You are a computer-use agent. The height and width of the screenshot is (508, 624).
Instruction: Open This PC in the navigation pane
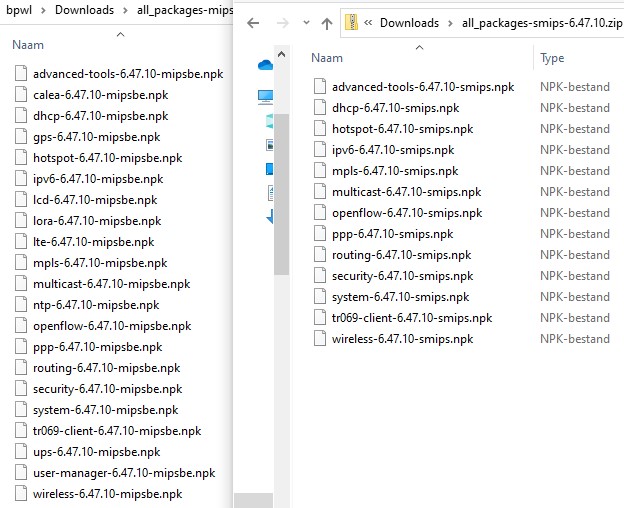(x=265, y=97)
